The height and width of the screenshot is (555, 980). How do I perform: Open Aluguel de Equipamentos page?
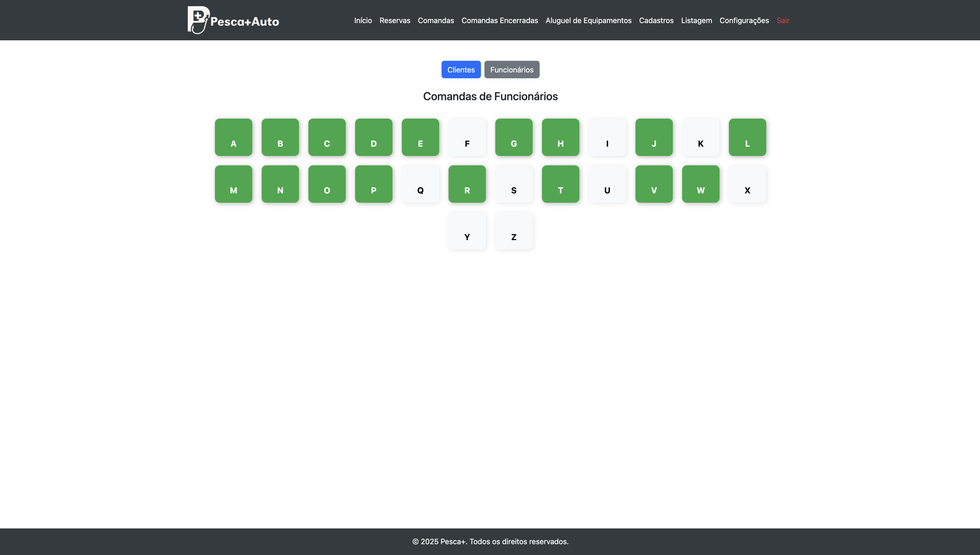pyautogui.click(x=588, y=20)
